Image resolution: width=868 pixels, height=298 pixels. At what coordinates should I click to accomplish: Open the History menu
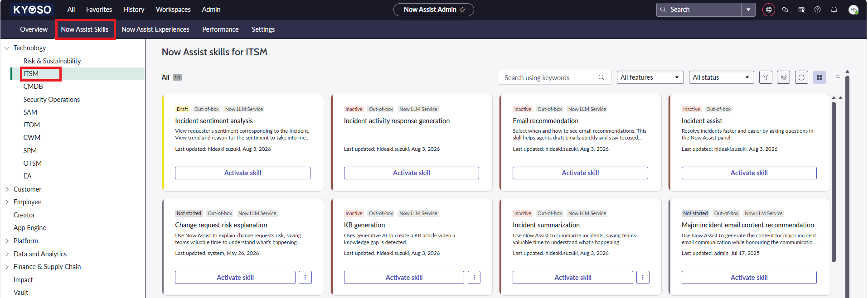[134, 10]
